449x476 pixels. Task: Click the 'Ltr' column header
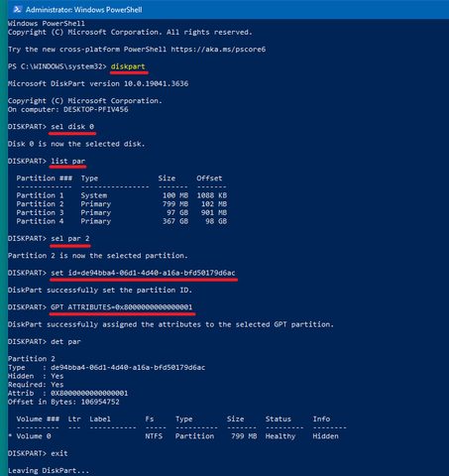(74, 418)
